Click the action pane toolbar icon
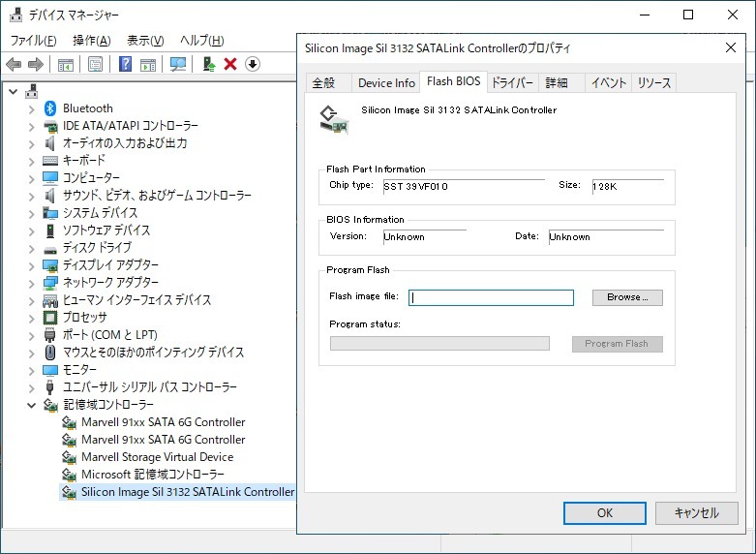 point(148,64)
